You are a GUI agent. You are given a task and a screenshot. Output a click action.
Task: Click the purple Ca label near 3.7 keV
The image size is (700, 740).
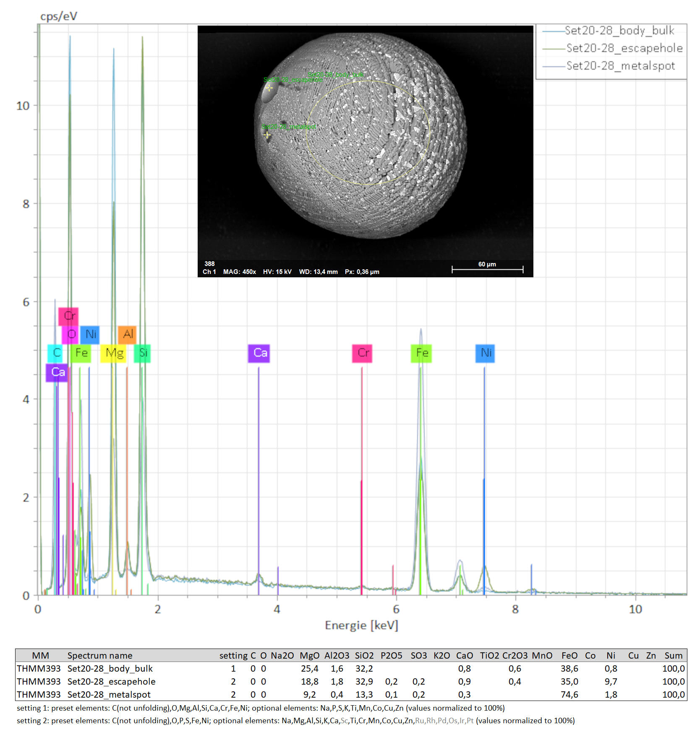coord(259,353)
